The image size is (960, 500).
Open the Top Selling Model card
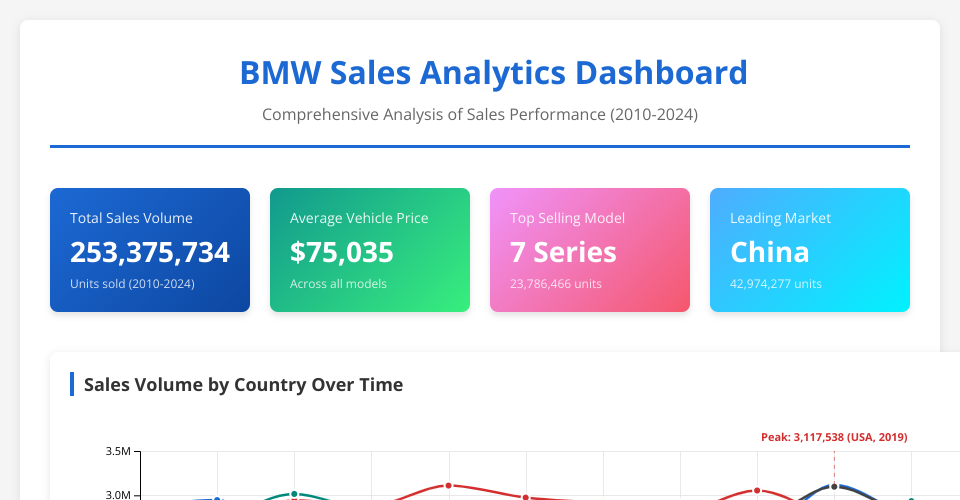[x=590, y=250]
